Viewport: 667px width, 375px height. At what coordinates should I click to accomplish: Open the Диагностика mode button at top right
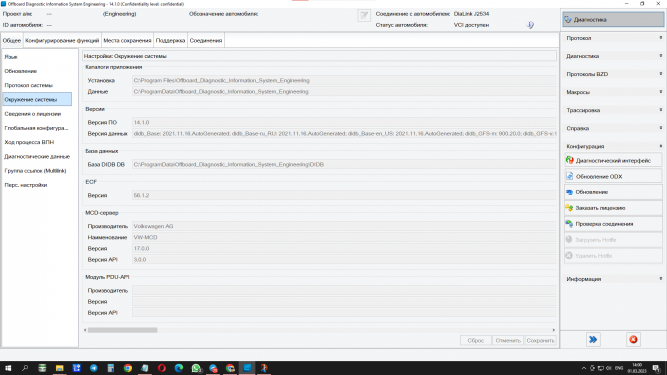tap(613, 20)
